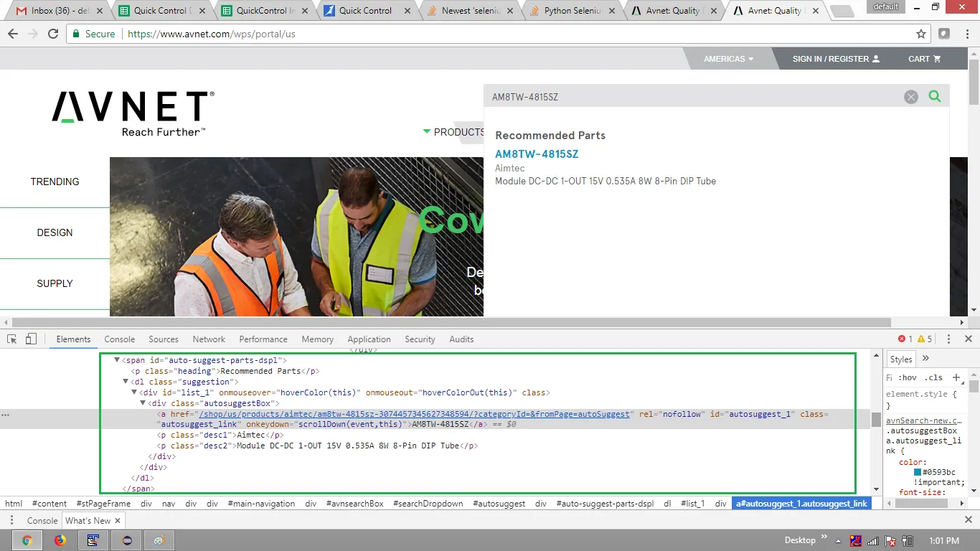
Task: Toggle the DevTools device toolbar
Action: tap(31, 339)
